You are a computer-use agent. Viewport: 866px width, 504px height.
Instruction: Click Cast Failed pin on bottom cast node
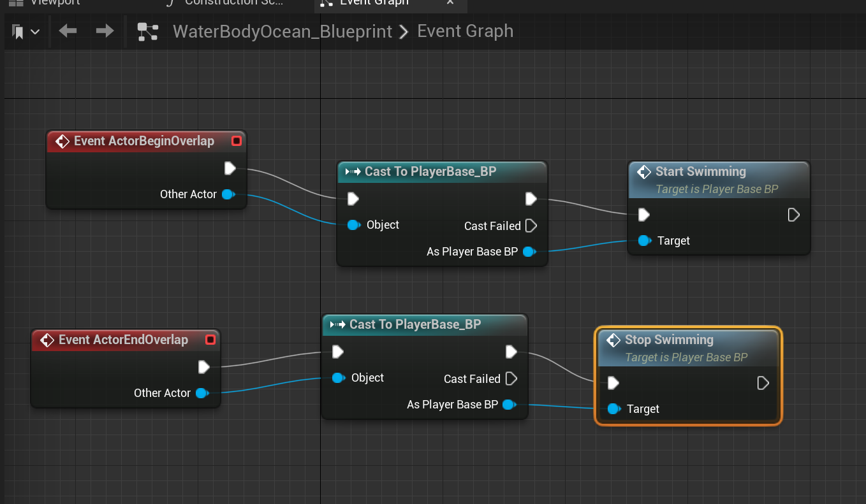pyautogui.click(x=511, y=378)
